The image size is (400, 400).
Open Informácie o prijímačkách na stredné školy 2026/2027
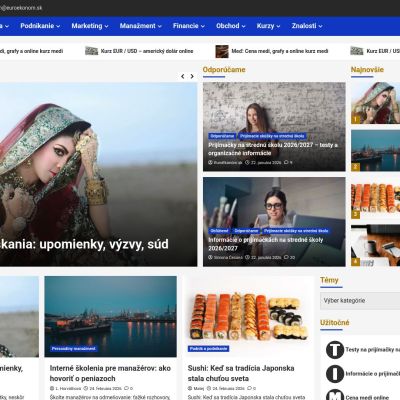(x=265, y=244)
